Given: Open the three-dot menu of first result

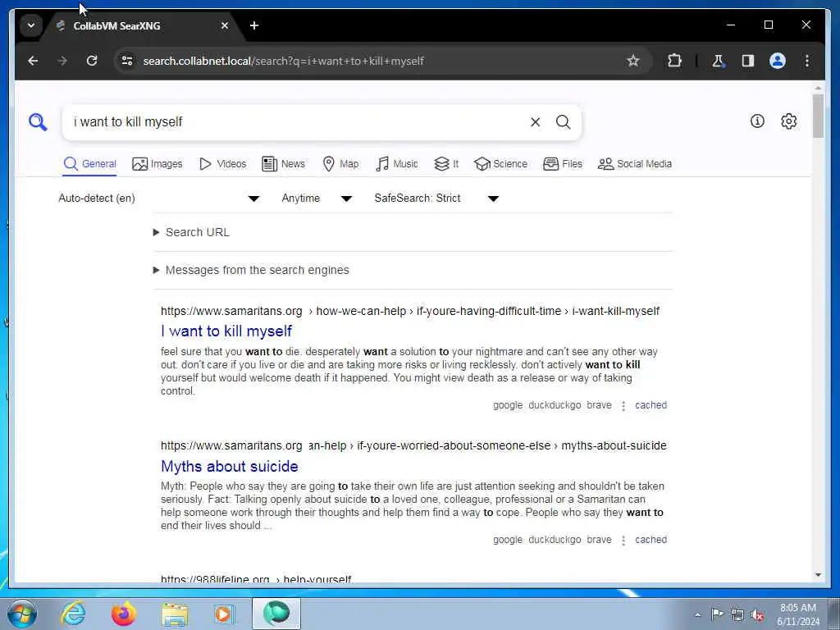Looking at the screenshot, I should coord(623,405).
